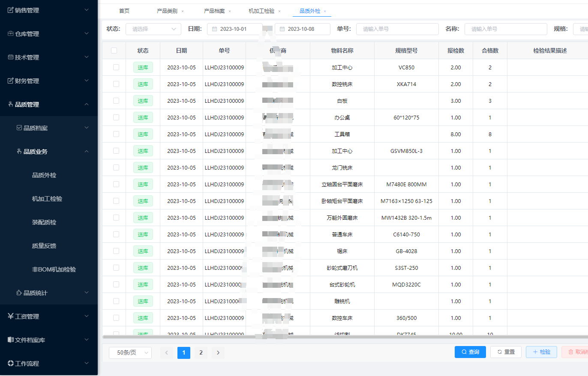Toggle the select-all header checkbox

pyautogui.click(x=114, y=51)
